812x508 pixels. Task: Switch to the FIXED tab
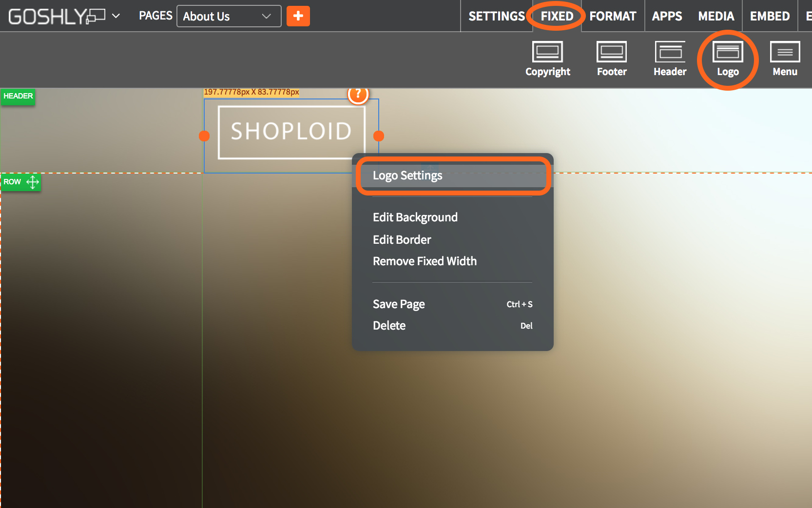(x=557, y=16)
